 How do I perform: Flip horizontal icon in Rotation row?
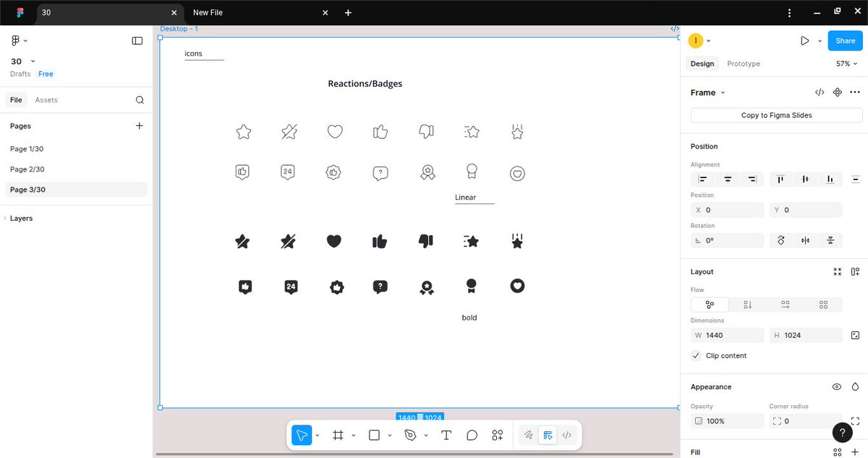[805, 240]
